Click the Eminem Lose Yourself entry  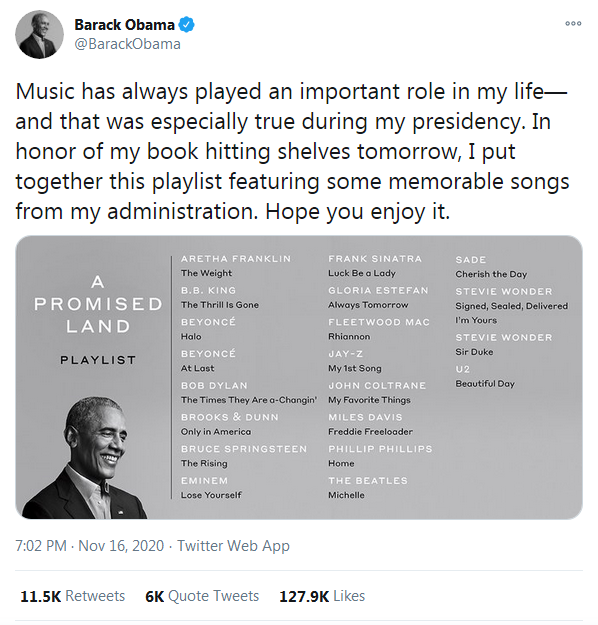pos(211,488)
